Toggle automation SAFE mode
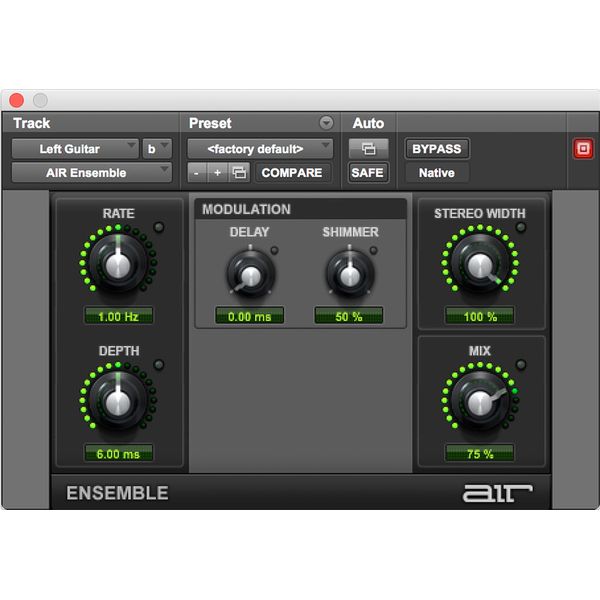Viewport: 600px width, 600px height. tap(367, 173)
